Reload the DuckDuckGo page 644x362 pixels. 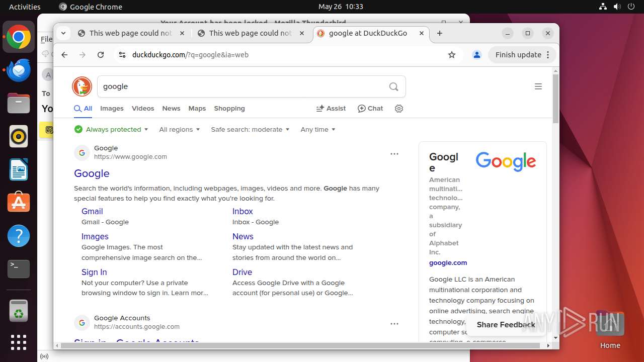point(101,55)
